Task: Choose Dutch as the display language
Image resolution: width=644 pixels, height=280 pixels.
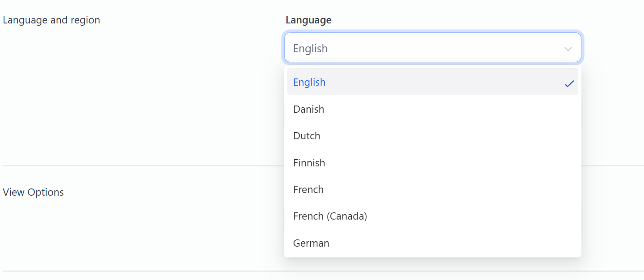Action: (x=307, y=136)
